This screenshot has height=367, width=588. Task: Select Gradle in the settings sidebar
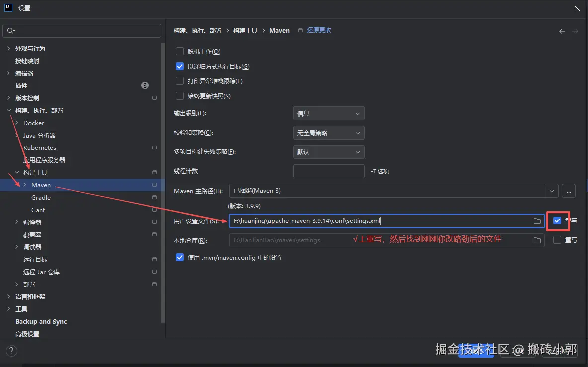point(41,197)
